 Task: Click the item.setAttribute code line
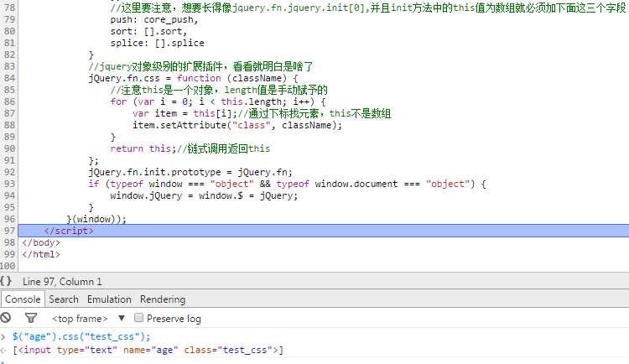click(x=237, y=125)
